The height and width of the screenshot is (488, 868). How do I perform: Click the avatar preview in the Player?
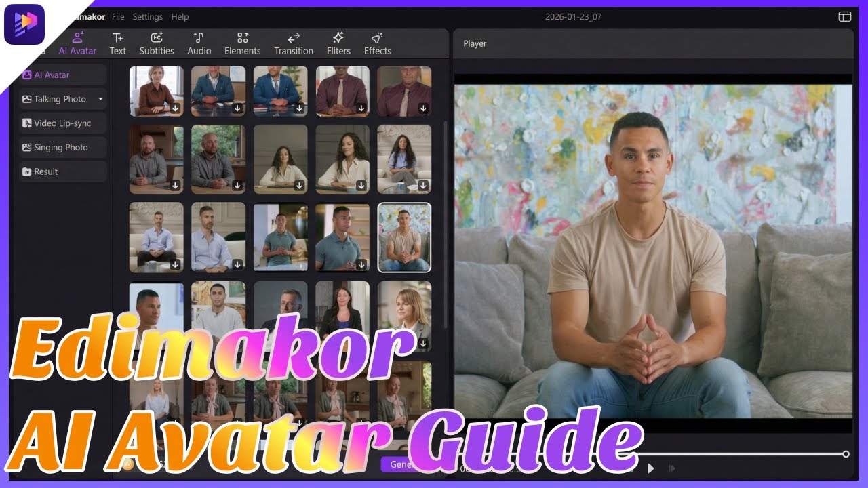click(x=653, y=251)
